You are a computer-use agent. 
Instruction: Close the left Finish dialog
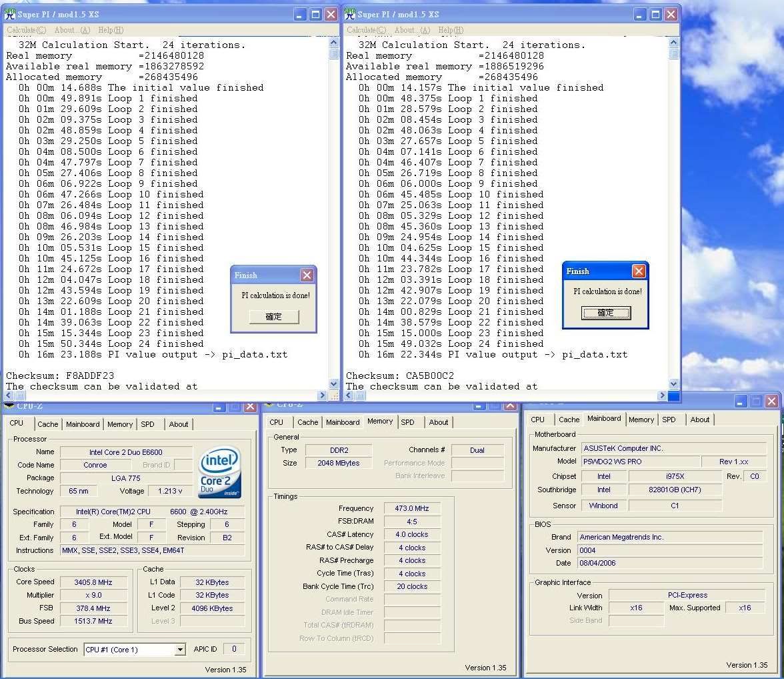[307, 275]
